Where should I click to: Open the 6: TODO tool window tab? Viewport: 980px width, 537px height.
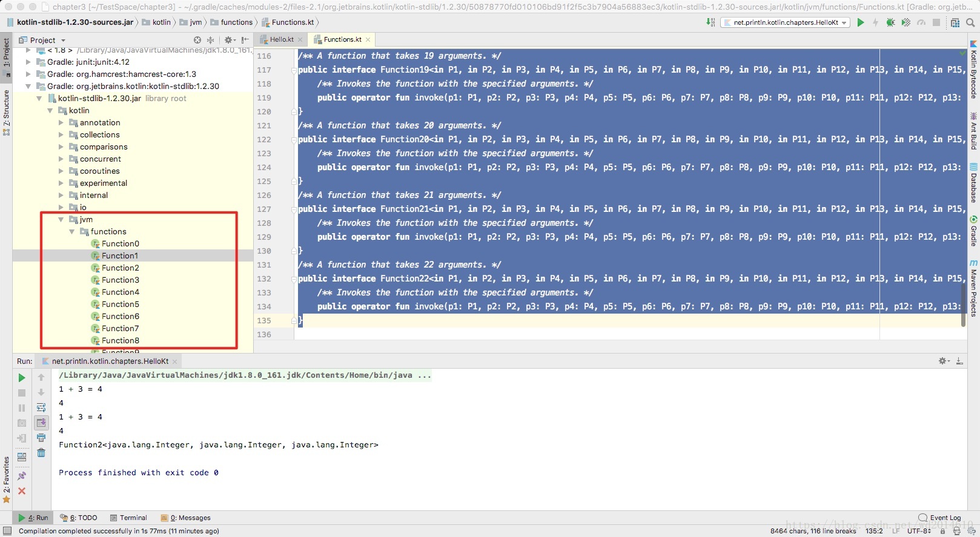tap(79, 518)
